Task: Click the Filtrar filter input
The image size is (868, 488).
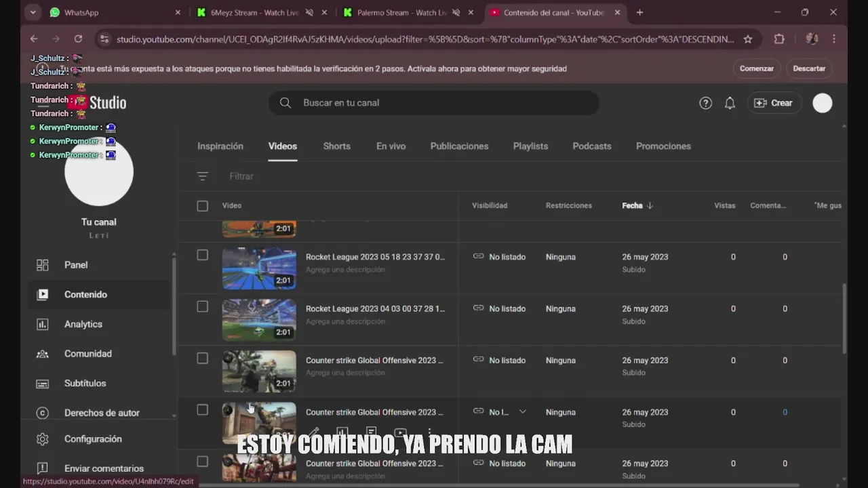Action: click(241, 176)
